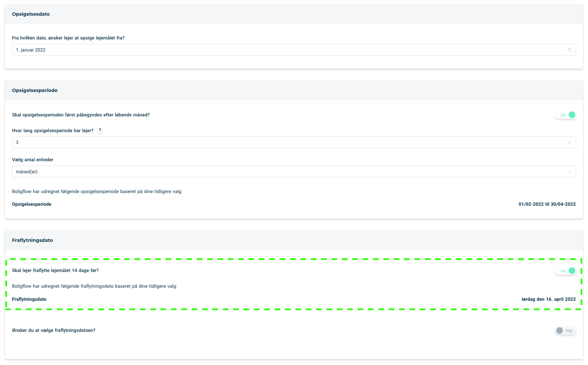
Task: Click bold 'Opsigelsesperiode' result label
Action: 32,204
